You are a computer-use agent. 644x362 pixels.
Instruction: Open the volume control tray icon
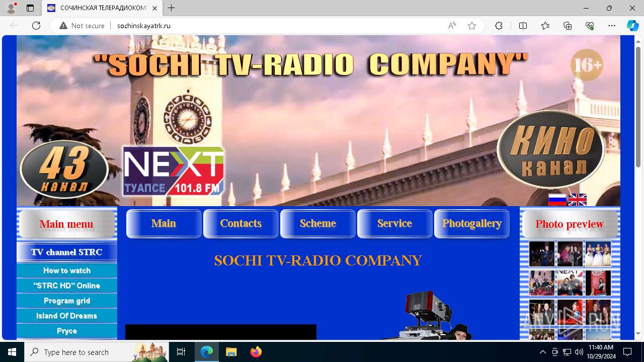click(579, 352)
